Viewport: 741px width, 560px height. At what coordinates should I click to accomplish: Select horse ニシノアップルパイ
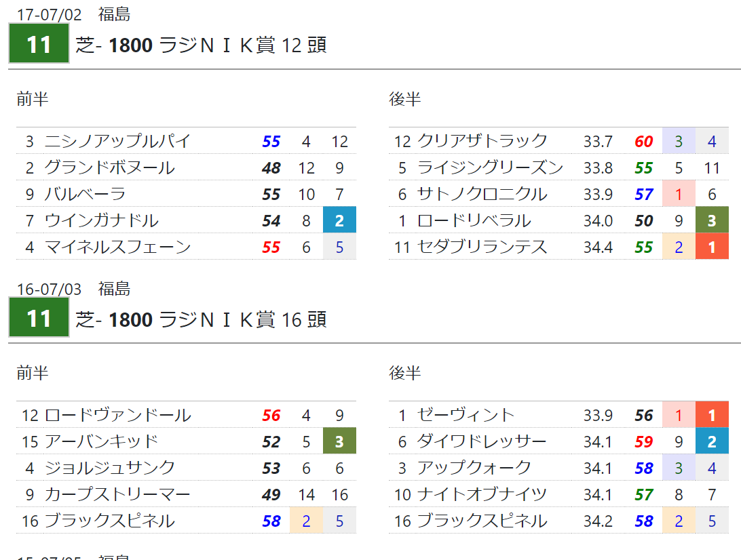pyautogui.click(x=117, y=141)
